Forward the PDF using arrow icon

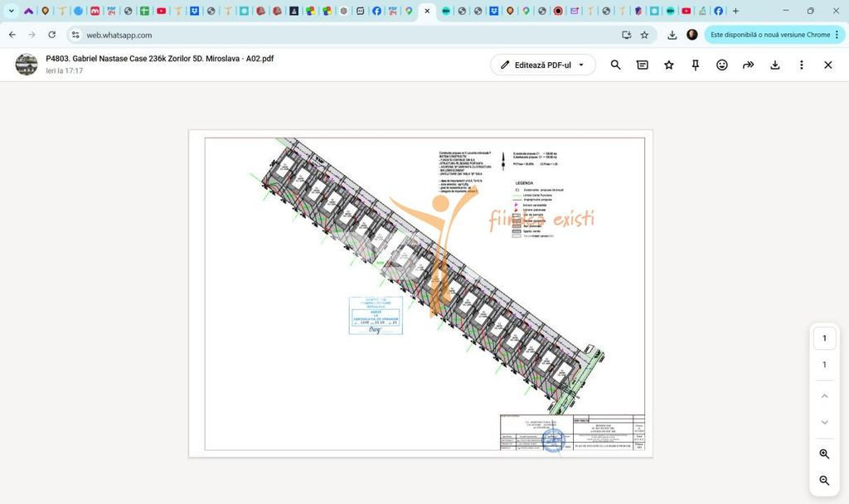(749, 65)
